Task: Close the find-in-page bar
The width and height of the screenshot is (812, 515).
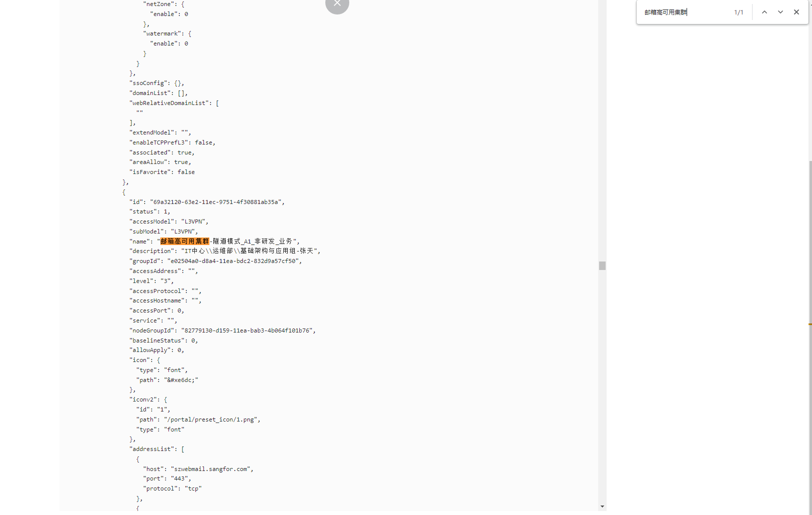Action: (797, 12)
